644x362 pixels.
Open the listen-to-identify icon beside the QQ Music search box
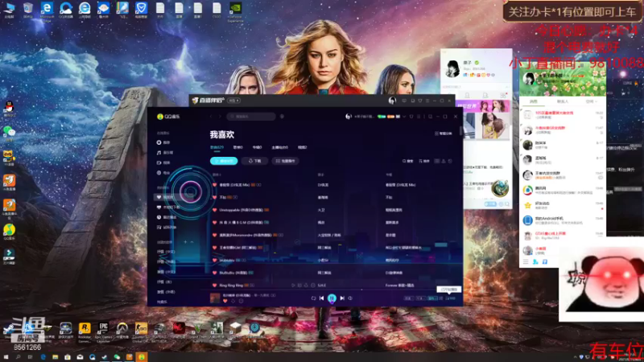(282, 117)
